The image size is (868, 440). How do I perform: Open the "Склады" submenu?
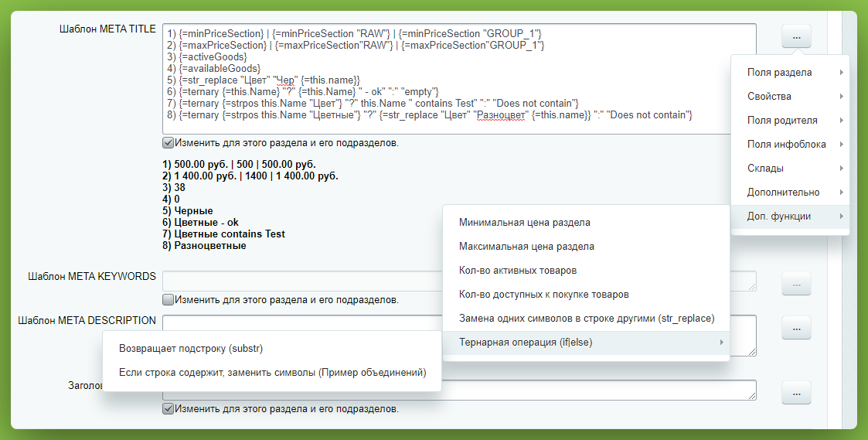coord(790,168)
